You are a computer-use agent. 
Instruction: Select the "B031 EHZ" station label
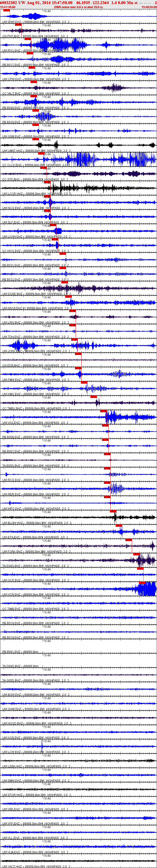(14, 265)
